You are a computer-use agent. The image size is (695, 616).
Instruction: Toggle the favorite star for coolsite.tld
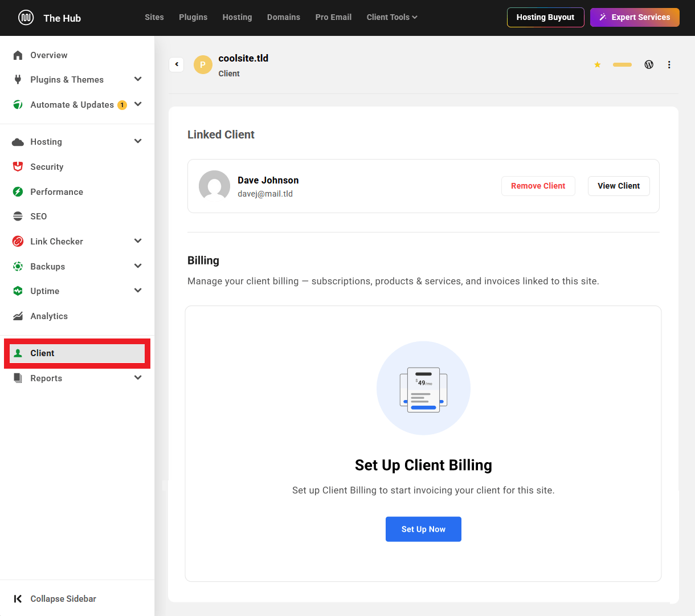[598, 64]
